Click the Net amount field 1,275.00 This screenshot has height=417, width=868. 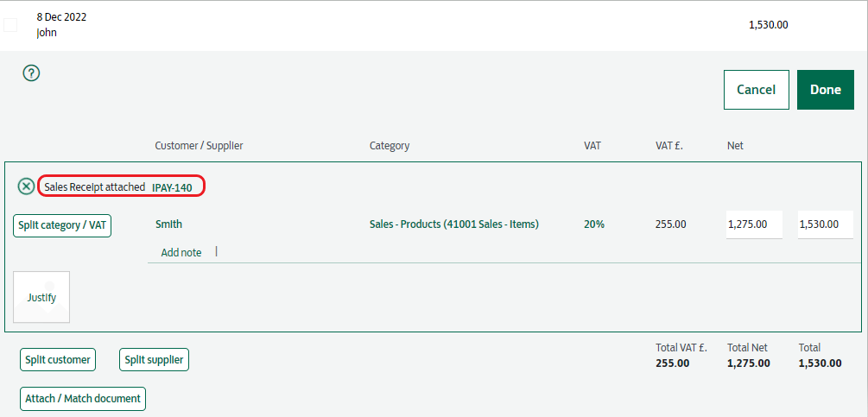(754, 224)
